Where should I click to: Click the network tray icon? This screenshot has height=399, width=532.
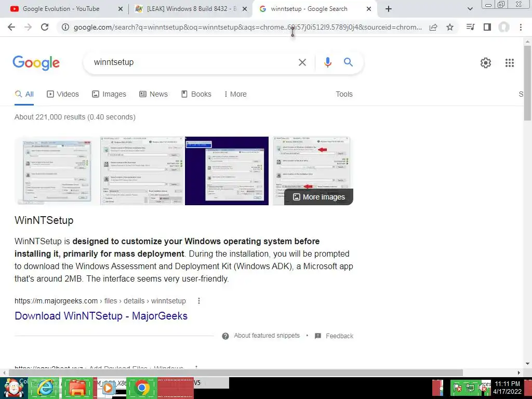click(470, 388)
